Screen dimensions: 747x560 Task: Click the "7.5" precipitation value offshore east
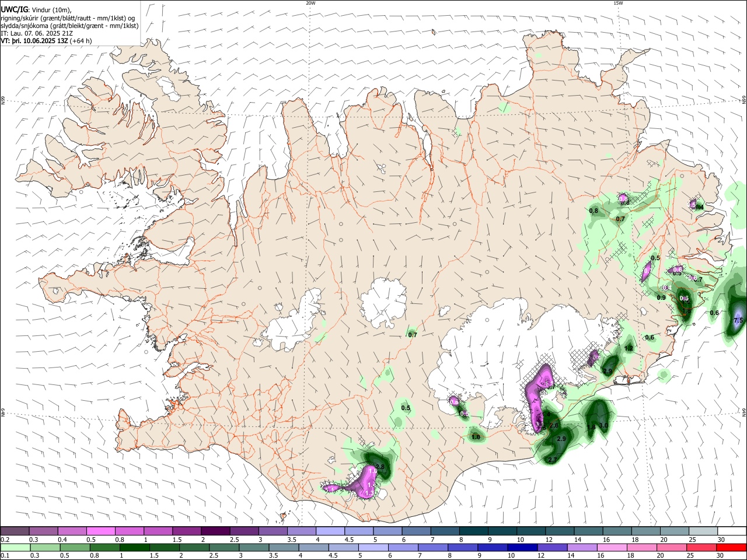[x=738, y=321]
